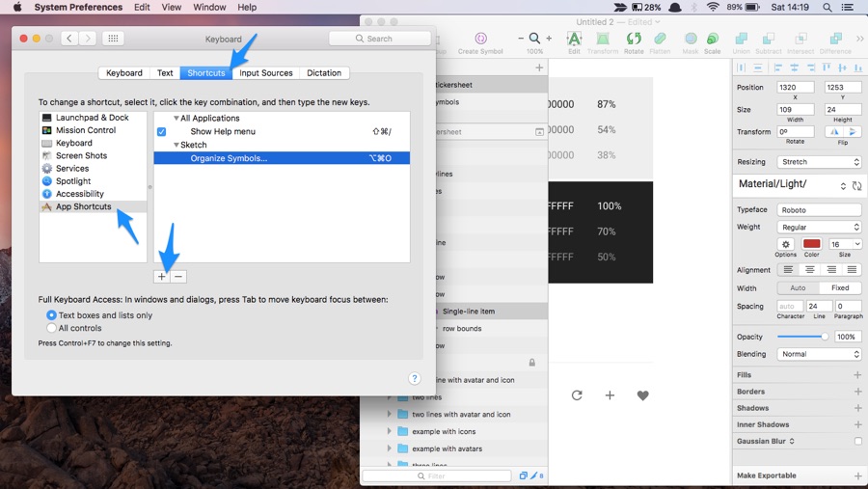Viewport: 868px width, 489px height.
Task: Adjust the Opacity slider
Action: click(x=801, y=337)
